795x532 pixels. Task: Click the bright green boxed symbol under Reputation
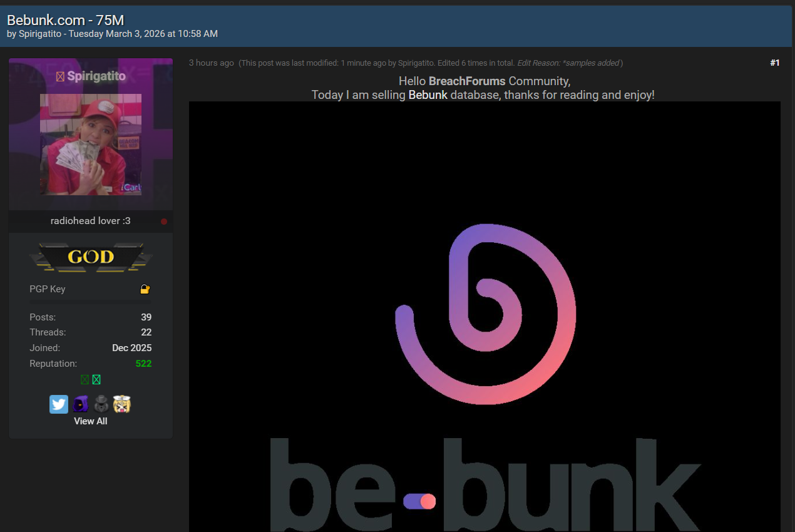96,380
